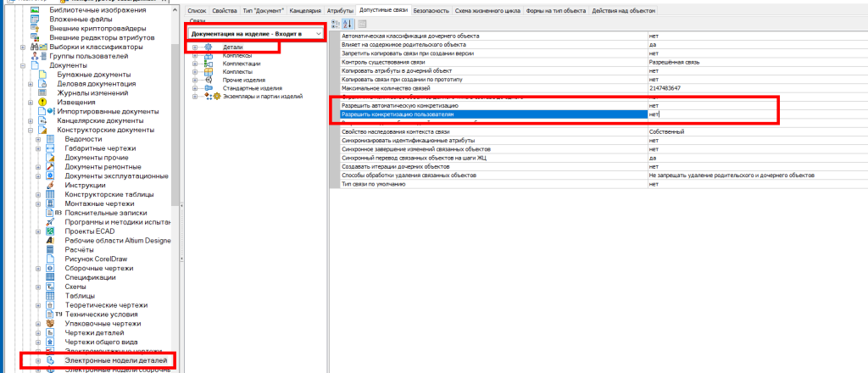
Task: Switch to the Безопасность tab
Action: coord(408,9)
